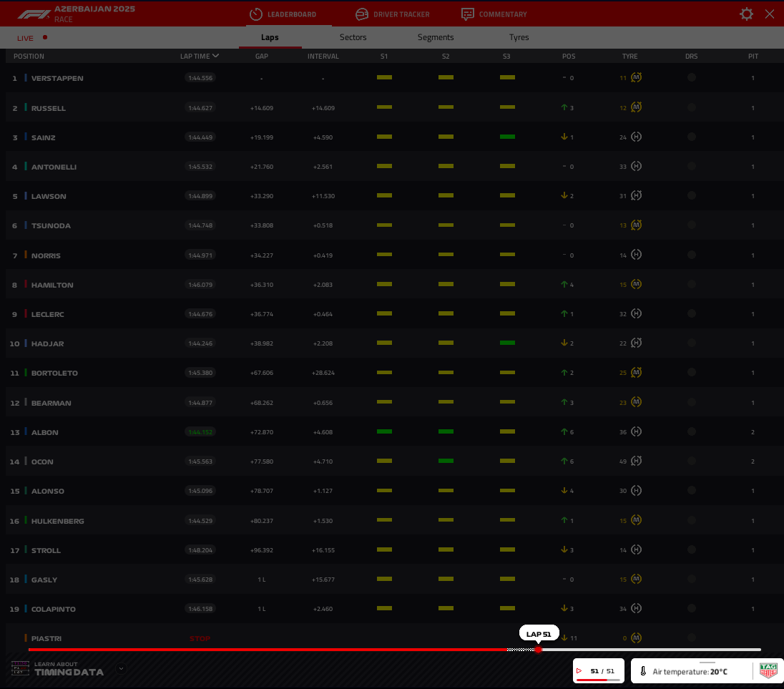Viewport: 784px width, 689px height.
Task: Select Piastri's medium tyre icon
Action: pos(636,637)
